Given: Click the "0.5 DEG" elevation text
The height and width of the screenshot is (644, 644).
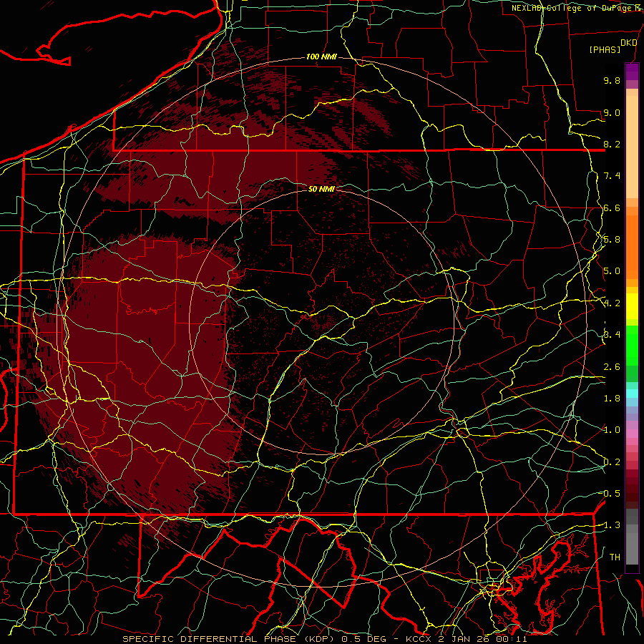Looking at the screenshot, I should 364,639.
